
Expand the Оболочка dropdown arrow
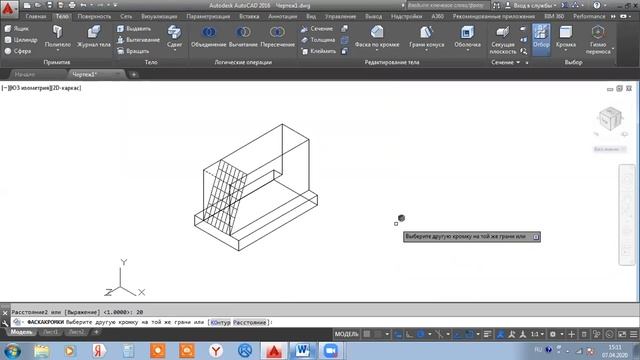[x=467, y=50]
